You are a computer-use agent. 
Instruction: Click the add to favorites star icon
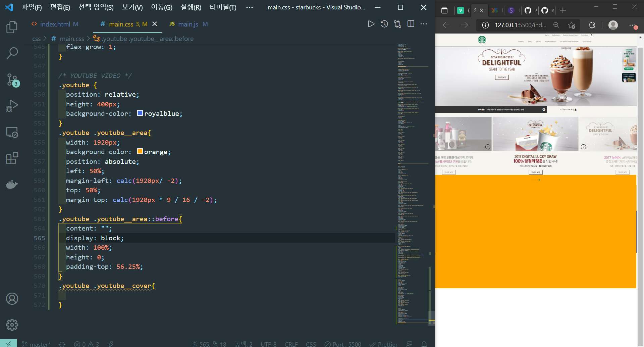572,25
